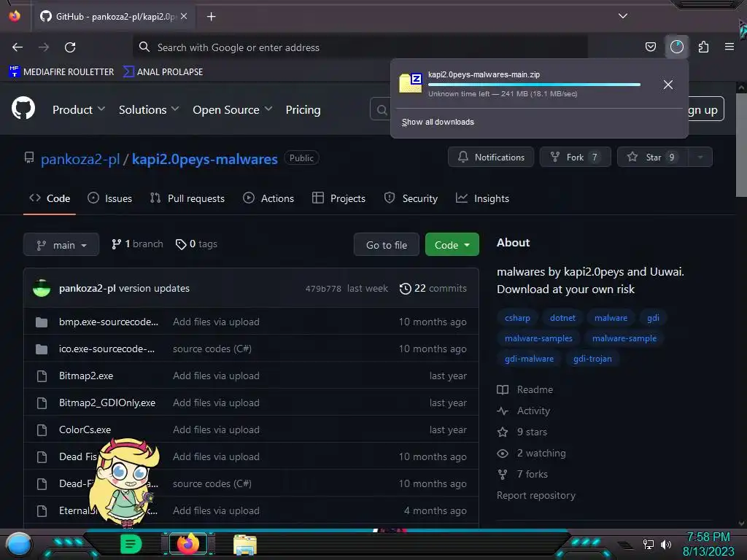747x560 pixels.
Task: Click the malware topic tag
Action: (x=611, y=318)
